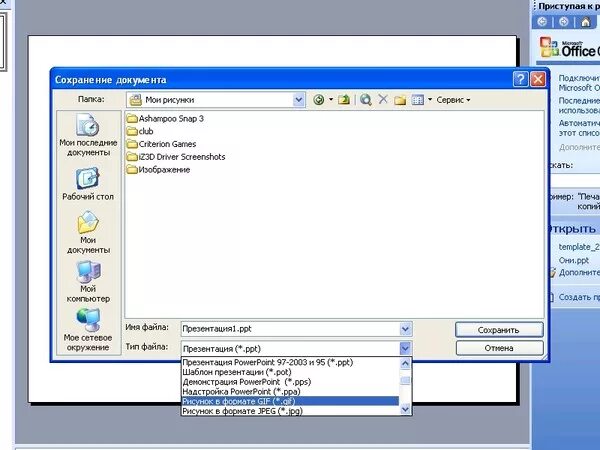
Task: Choose 'Шаблон презентации (*.pot)' file type
Action: point(290,372)
